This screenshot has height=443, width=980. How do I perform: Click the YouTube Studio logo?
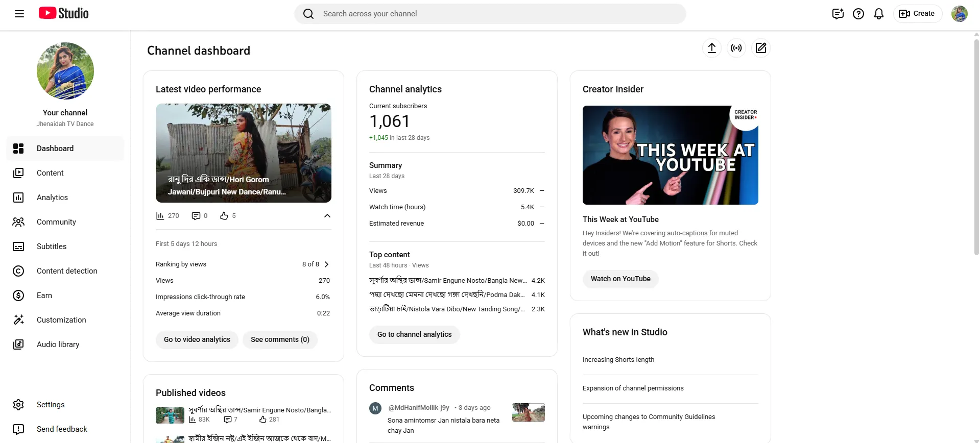[x=63, y=13]
